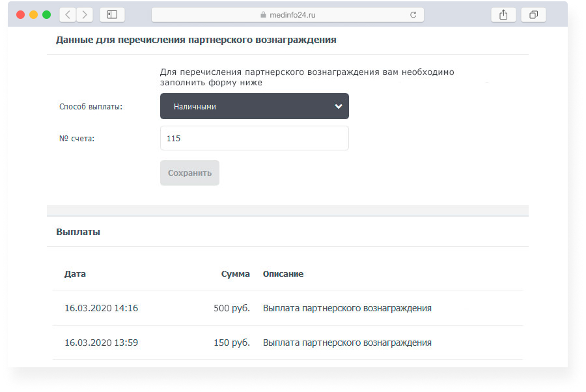Viewport: 586px width, 392px height.
Task: Click the medinfo24.ru address bar
Action: coord(288,15)
